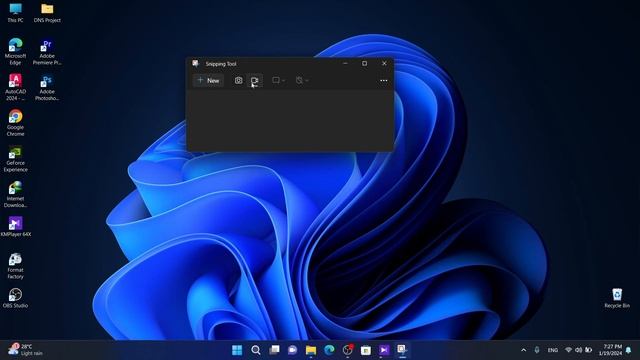Open File Explorer from taskbar

point(311,350)
